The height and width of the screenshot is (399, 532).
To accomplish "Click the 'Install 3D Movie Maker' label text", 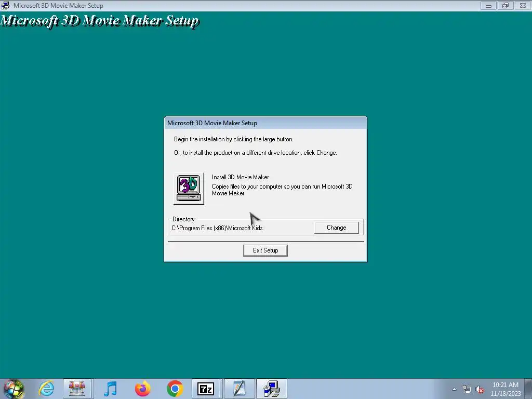I will click(240, 177).
